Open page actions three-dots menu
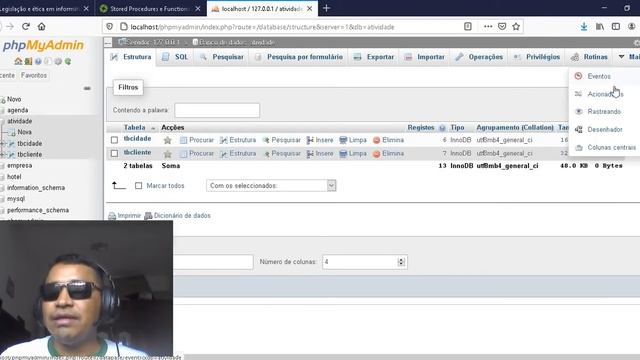This screenshot has height=360, width=640. tap(488, 27)
